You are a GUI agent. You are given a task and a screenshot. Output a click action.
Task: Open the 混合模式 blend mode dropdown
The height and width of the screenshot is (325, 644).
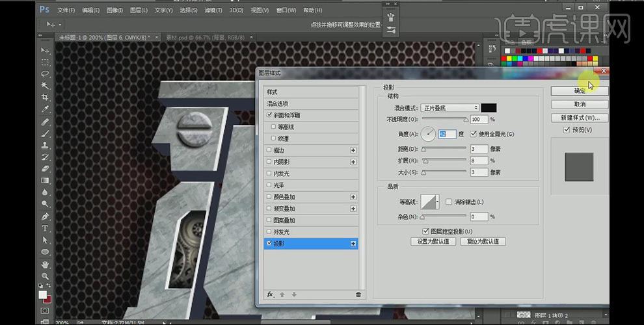click(x=449, y=108)
